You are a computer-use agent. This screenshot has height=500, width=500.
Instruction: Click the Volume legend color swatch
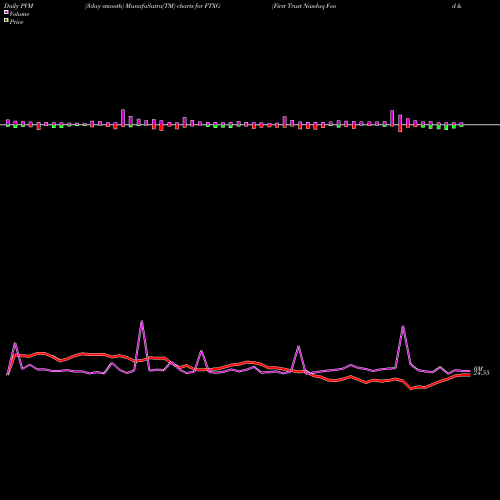coord(6,12)
